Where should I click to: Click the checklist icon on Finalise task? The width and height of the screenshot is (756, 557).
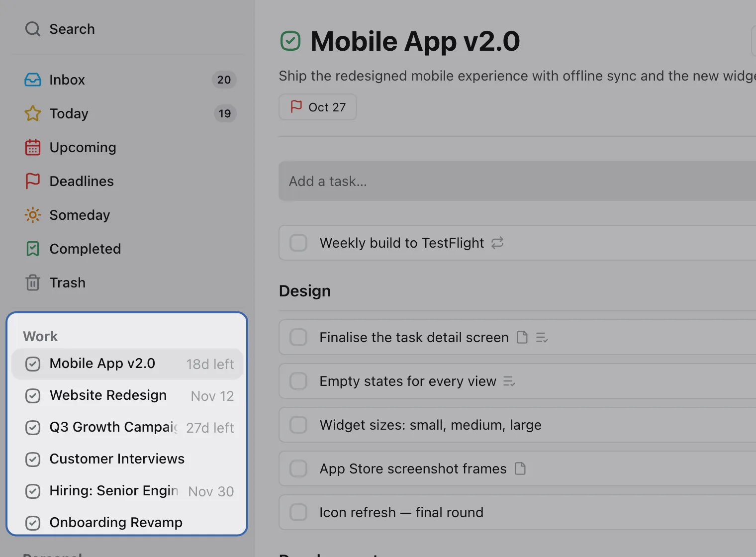(542, 338)
